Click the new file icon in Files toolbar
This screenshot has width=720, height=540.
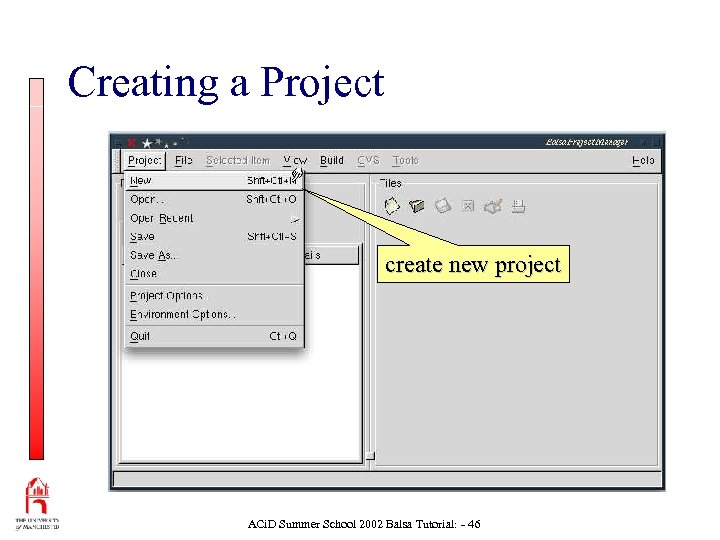click(x=392, y=206)
